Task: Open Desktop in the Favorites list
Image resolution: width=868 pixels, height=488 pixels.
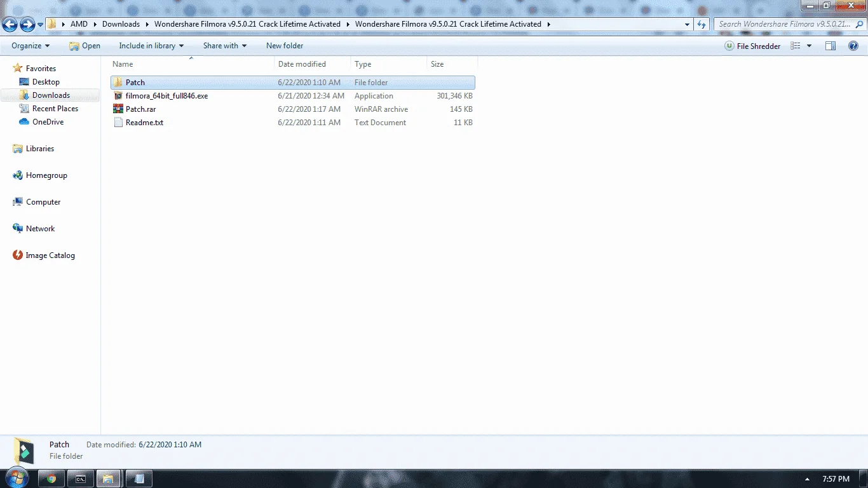Action: click(39, 82)
